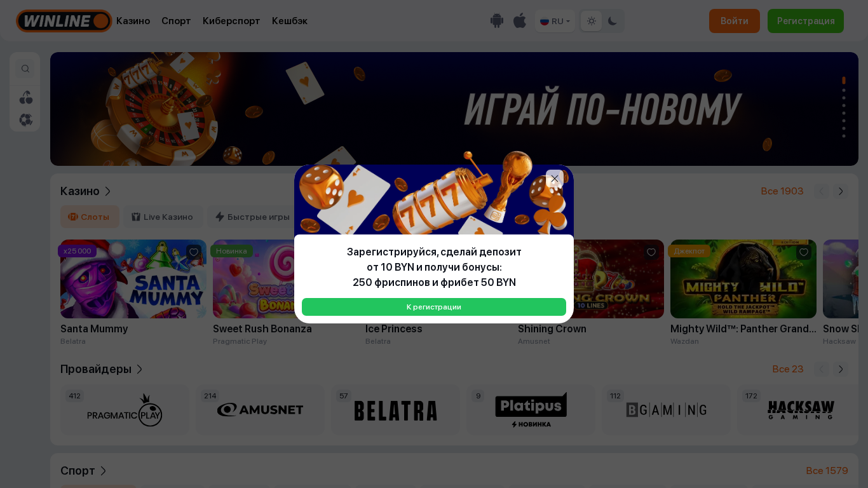
Task: Click the Войти login button
Action: (x=735, y=21)
